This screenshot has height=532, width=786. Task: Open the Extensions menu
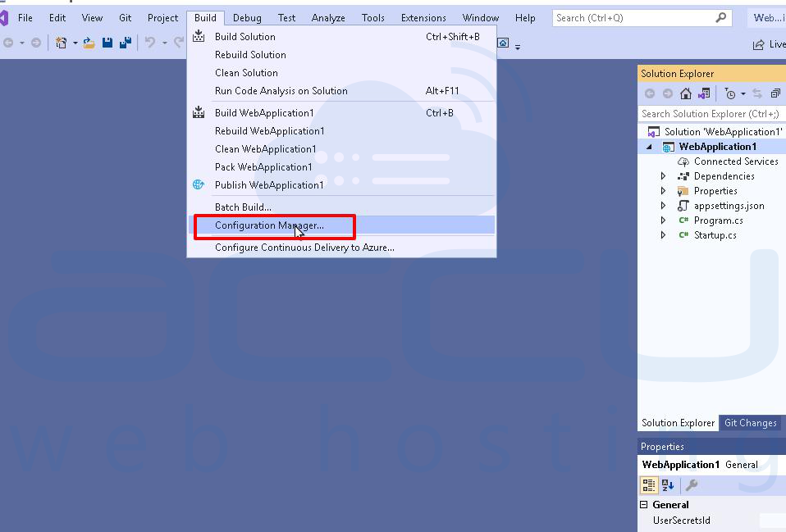coord(423,18)
